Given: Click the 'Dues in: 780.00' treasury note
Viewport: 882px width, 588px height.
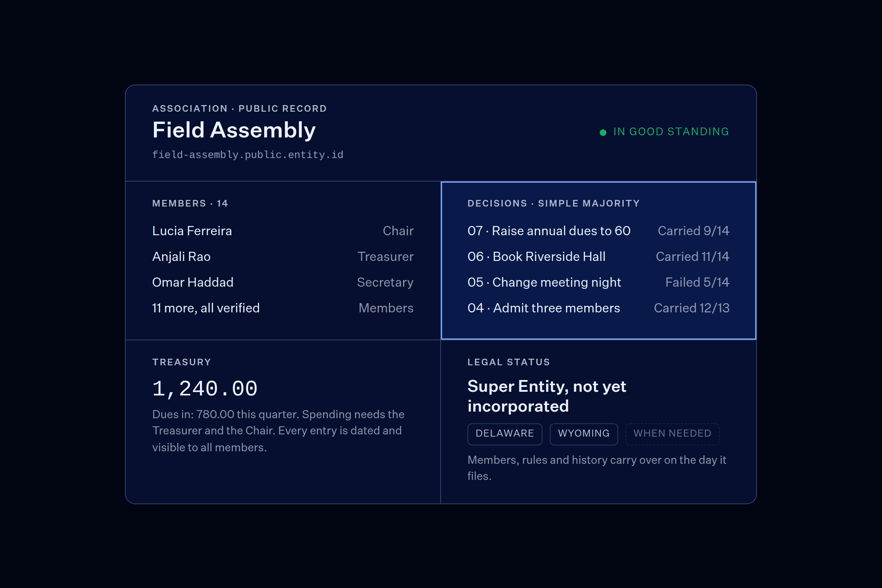Looking at the screenshot, I should pyautogui.click(x=278, y=430).
